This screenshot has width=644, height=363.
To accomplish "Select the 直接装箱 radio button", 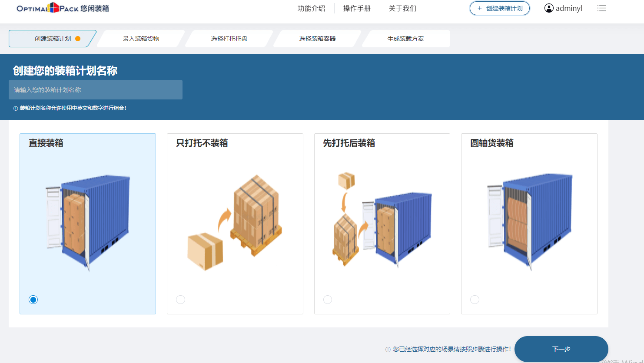I will click(x=33, y=299).
